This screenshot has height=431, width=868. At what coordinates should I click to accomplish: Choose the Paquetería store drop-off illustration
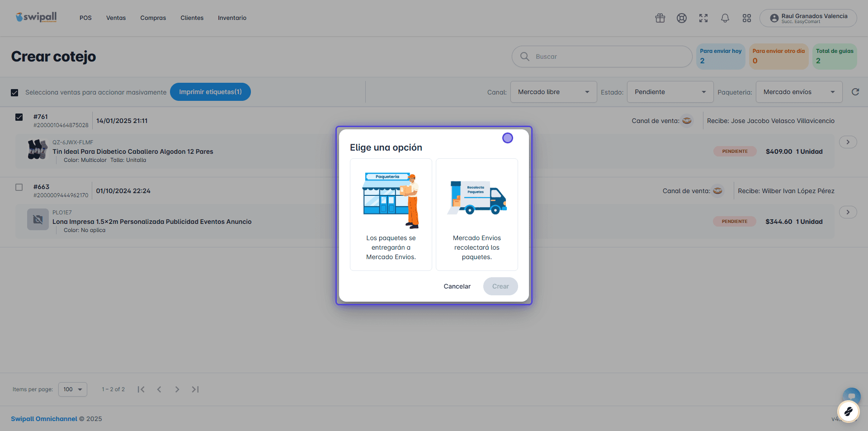pos(391,200)
